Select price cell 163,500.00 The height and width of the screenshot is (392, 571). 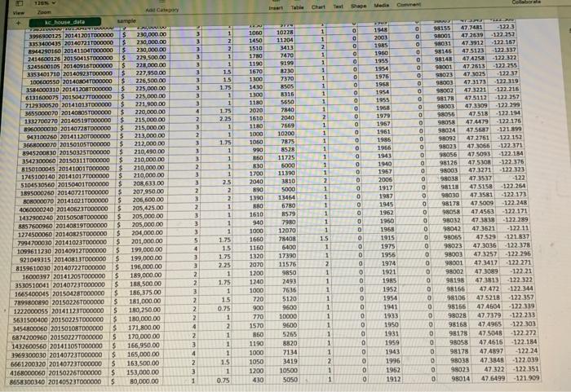click(136, 363)
